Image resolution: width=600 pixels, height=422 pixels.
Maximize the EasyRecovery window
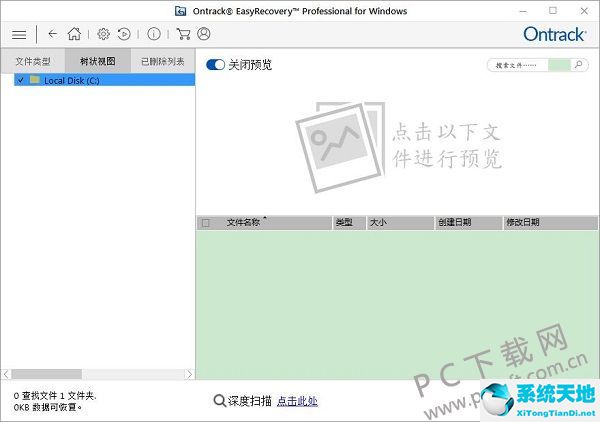tap(553, 11)
